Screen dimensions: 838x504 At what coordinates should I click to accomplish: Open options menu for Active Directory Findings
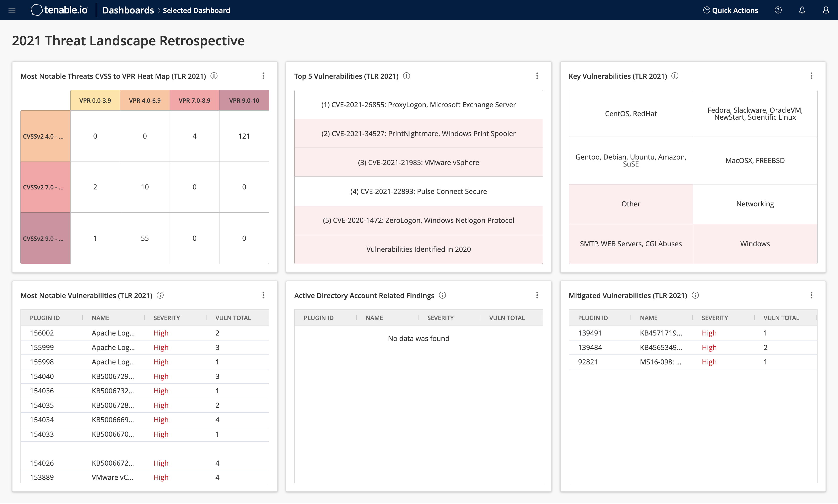[x=537, y=295]
